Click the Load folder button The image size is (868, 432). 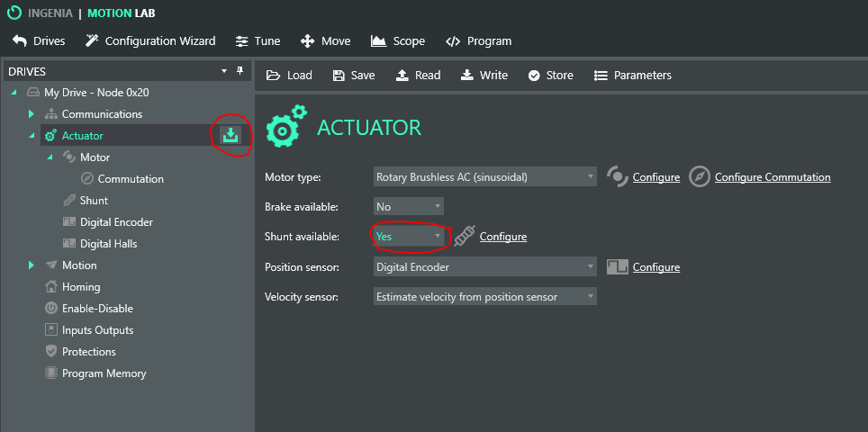[289, 75]
